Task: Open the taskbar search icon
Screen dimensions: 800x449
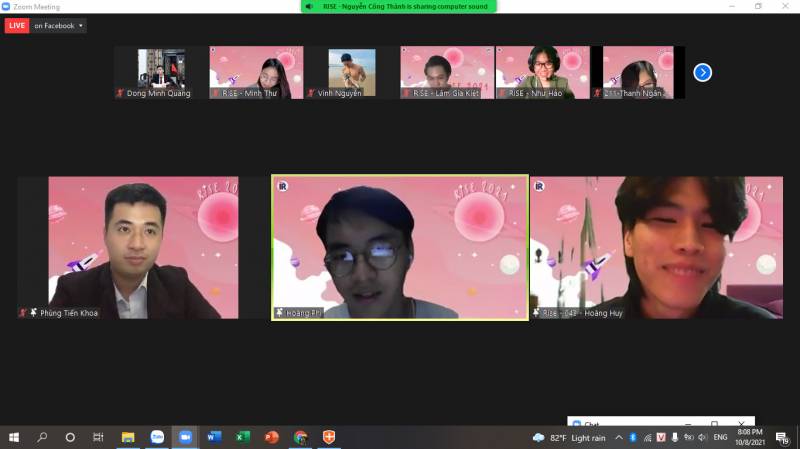Action: [42, 437]
